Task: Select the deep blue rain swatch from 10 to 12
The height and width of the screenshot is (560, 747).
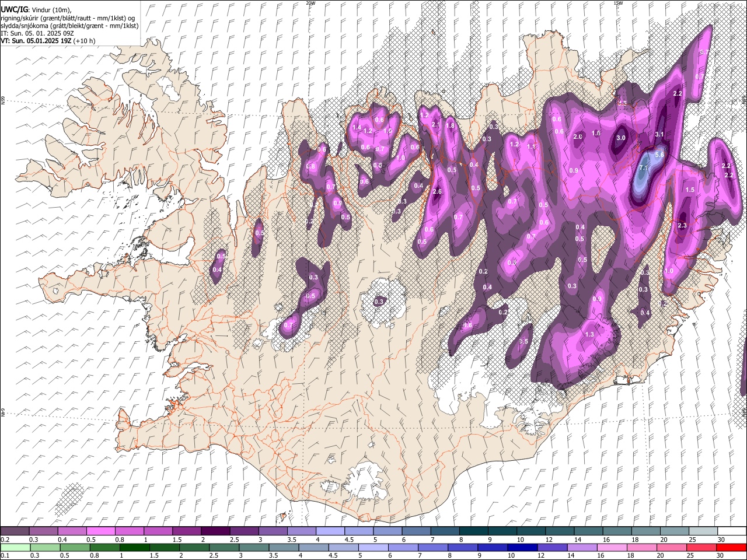Action: [522, 547]
